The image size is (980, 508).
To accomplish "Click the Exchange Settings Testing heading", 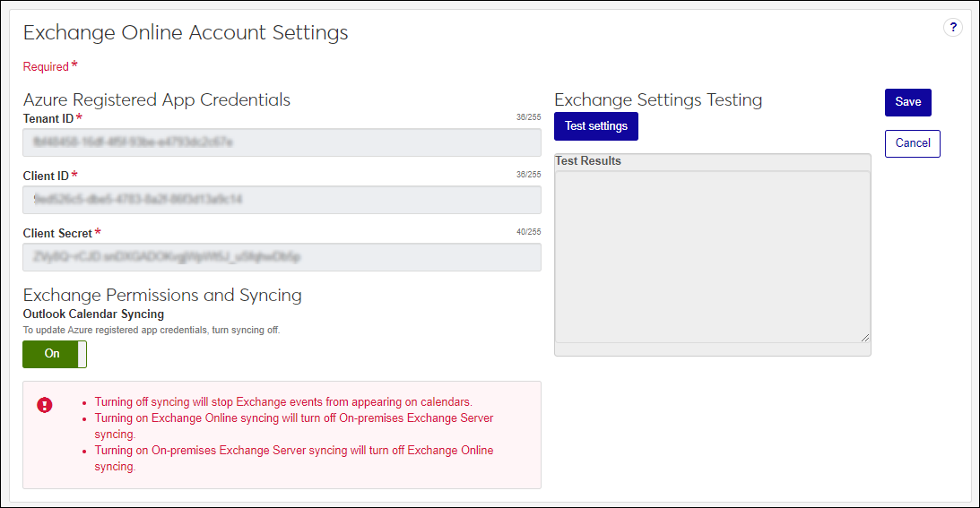I will 658,99.
